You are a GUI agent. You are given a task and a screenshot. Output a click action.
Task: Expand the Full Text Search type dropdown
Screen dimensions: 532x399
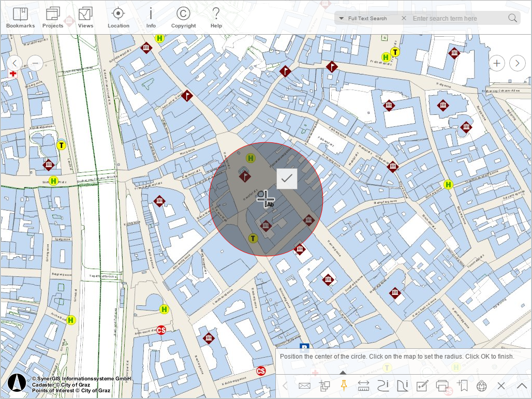[x=342, y=18]
